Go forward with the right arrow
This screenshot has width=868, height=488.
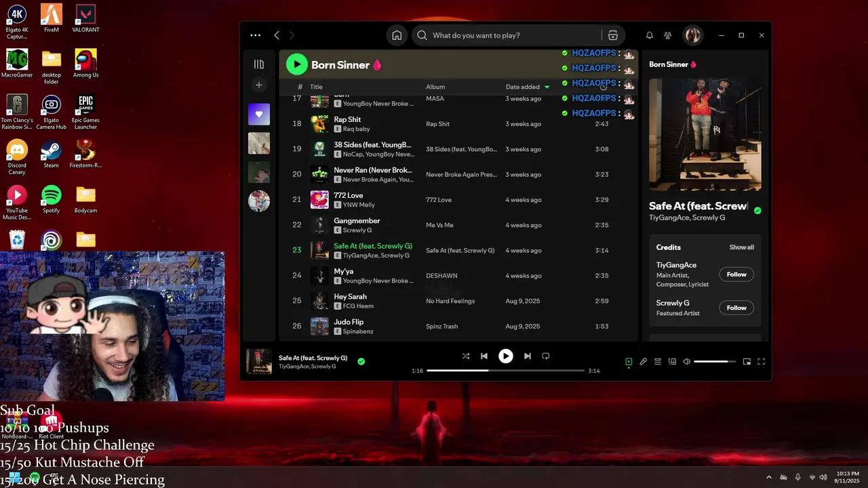pyautogui.click(x=292, y=35)
